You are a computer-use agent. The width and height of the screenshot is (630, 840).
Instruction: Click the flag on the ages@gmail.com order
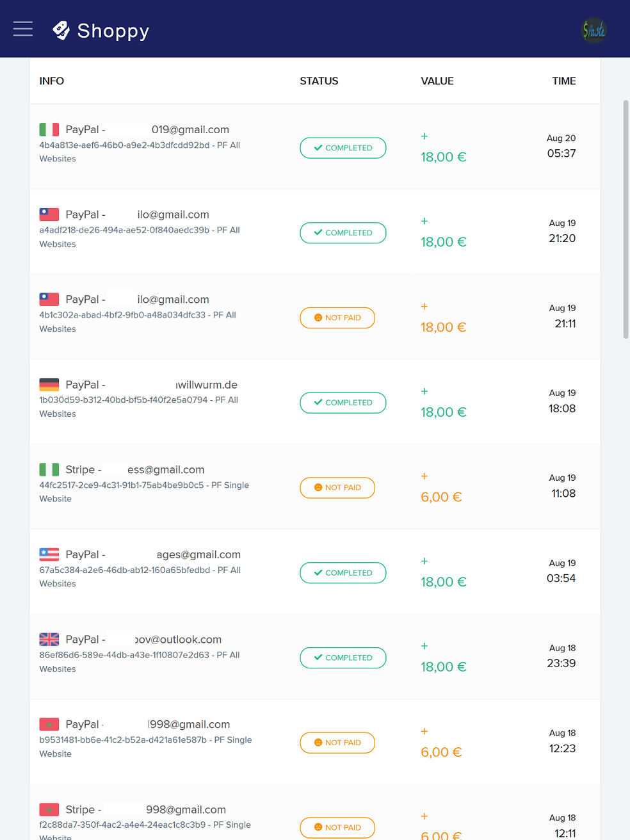click(49, 554)
